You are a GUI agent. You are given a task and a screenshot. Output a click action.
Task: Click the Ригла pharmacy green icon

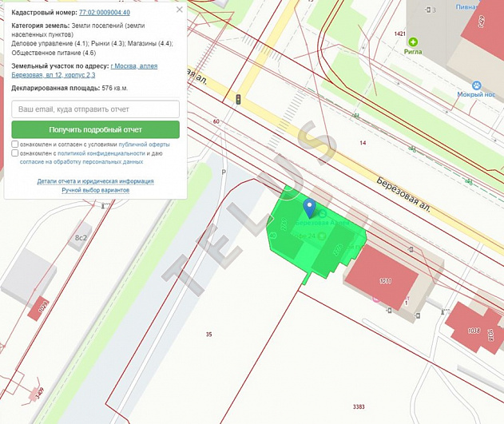pos(413,42)
